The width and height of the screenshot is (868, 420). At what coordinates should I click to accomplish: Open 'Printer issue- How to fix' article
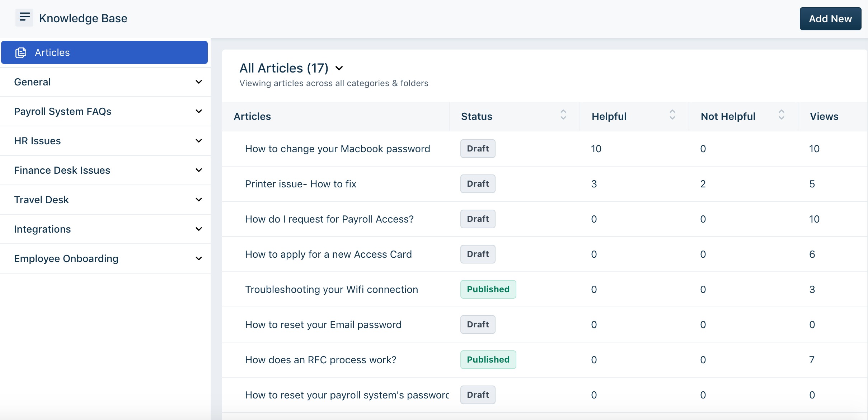[300, 184]
